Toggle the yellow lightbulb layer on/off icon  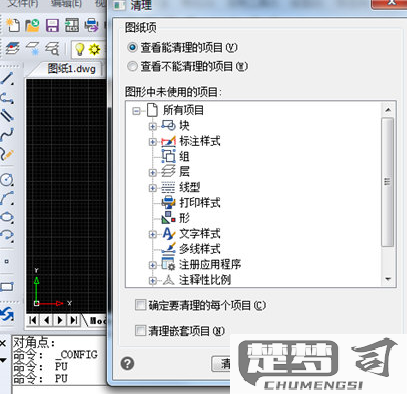79,49
